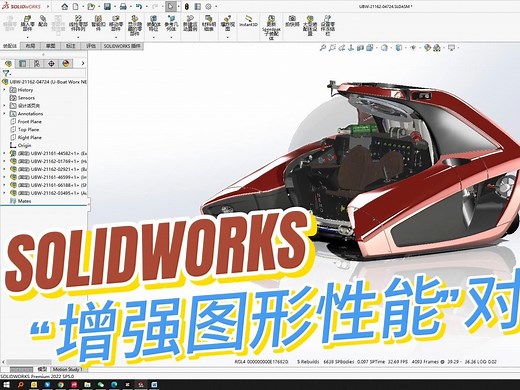This screenshot has width=520, height=390.
Task: Click the Smart Fasteners tool
Action: click(x=98, y=24)
